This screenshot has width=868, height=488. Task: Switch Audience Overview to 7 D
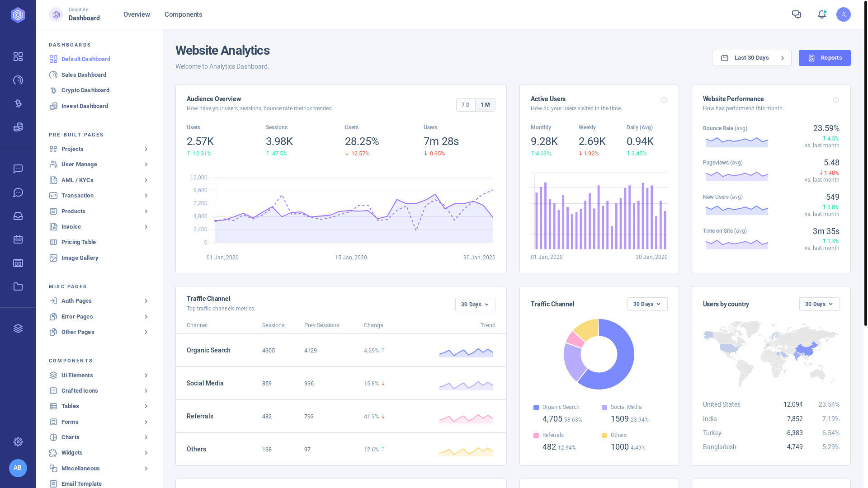click(466, 105)
